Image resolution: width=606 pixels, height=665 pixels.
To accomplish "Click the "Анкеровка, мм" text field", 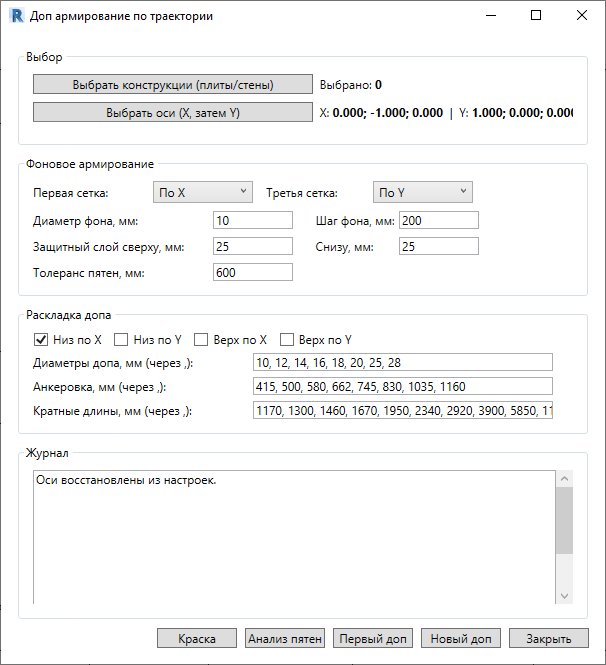I will tap(403, 386).
